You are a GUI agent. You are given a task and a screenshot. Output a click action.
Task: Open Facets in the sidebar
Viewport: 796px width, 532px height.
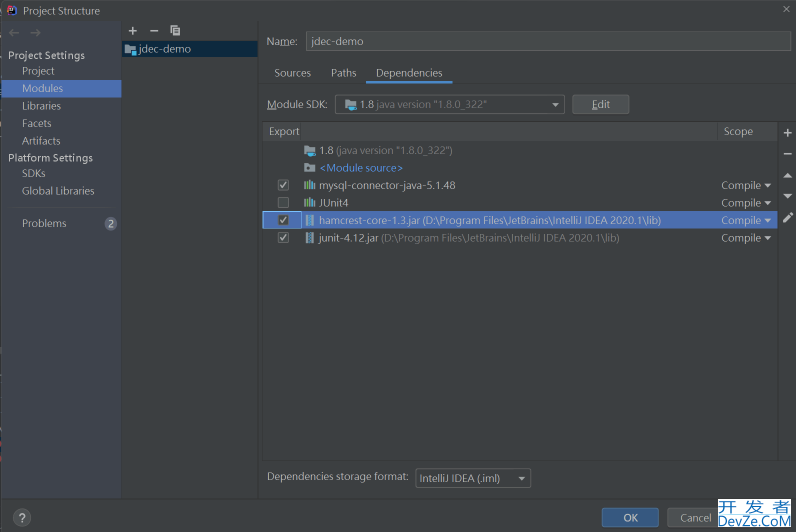pos(36,123)
